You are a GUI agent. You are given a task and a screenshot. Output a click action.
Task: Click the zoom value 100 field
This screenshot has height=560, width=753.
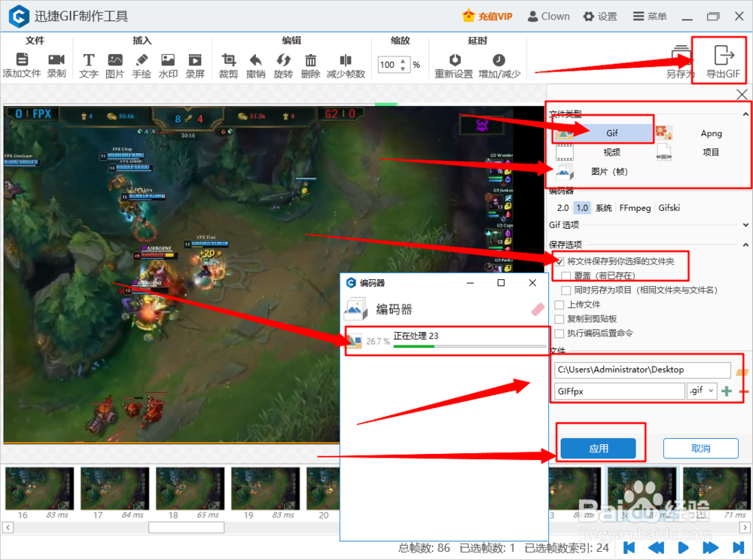pos(388,64)
